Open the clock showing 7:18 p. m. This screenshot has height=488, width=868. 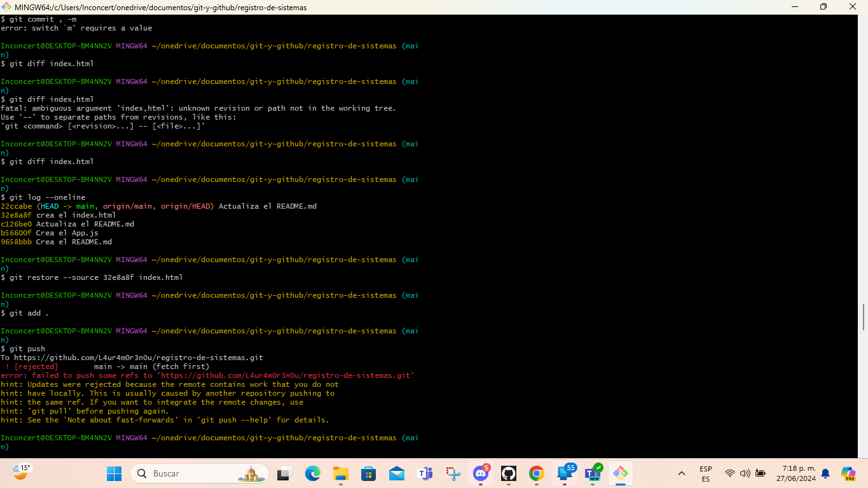(x=796, y=473)
